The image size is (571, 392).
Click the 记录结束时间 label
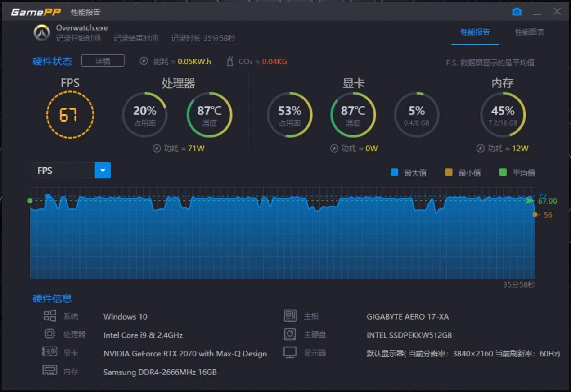(x=136, y=38)
